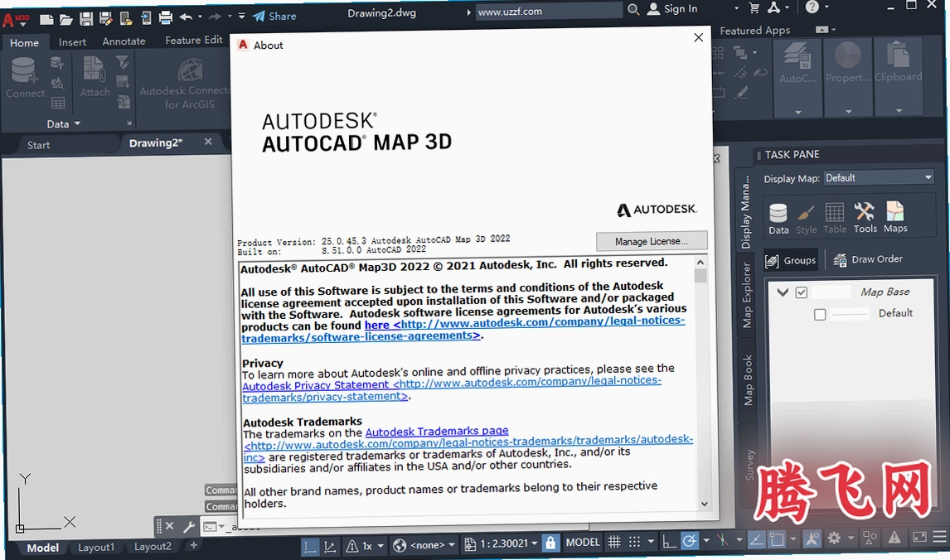Switch to the Layout1 tab
Screen dimensions: 950x560
(95, 547)
